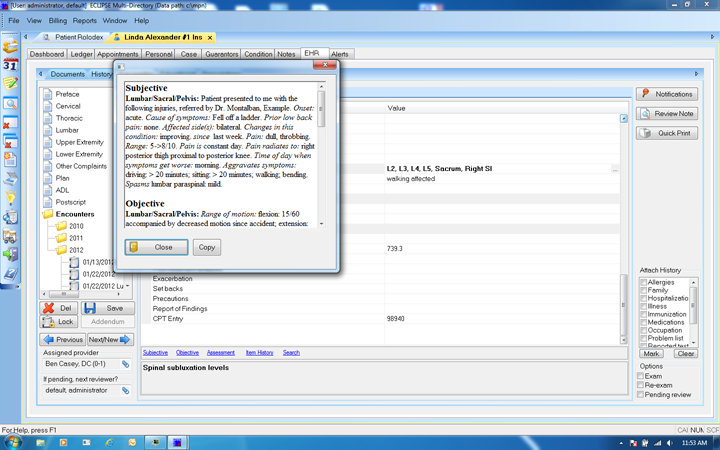Click the scanner icon in the left sidebar
The width and height of the screenshot is (720, 450).
pyautogui.click(x=10, y=179)
